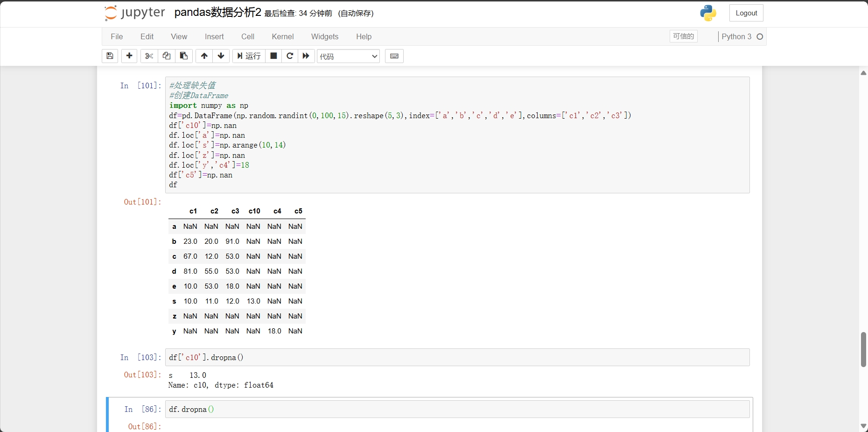Click the kernel status circle indicator
This screenshot has height=432, width=868.
click(760, 36)
